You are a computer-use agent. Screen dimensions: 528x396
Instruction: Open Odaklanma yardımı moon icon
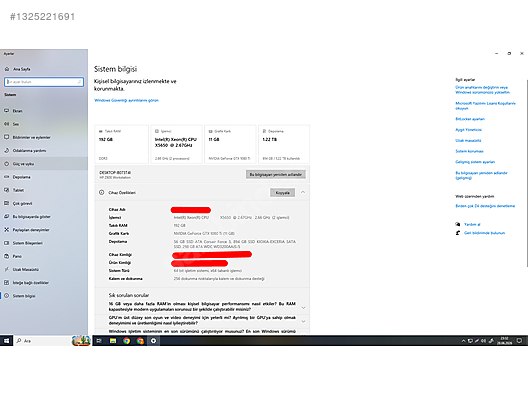click(x=7, y=151)
